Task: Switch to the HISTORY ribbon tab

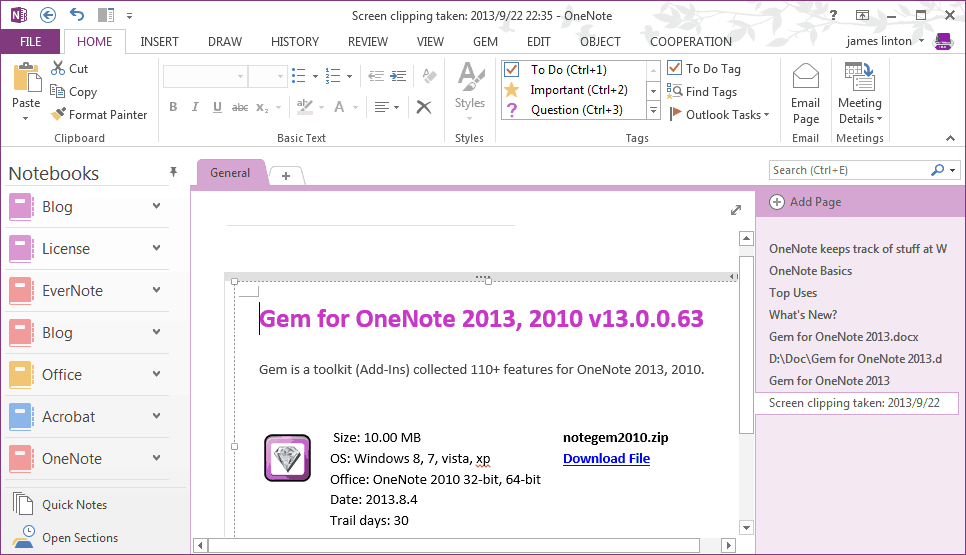Action: coord(294,41)
